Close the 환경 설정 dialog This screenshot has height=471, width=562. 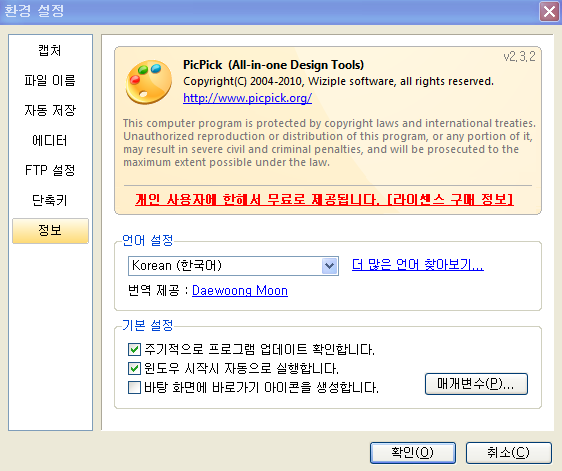[549, 11]
